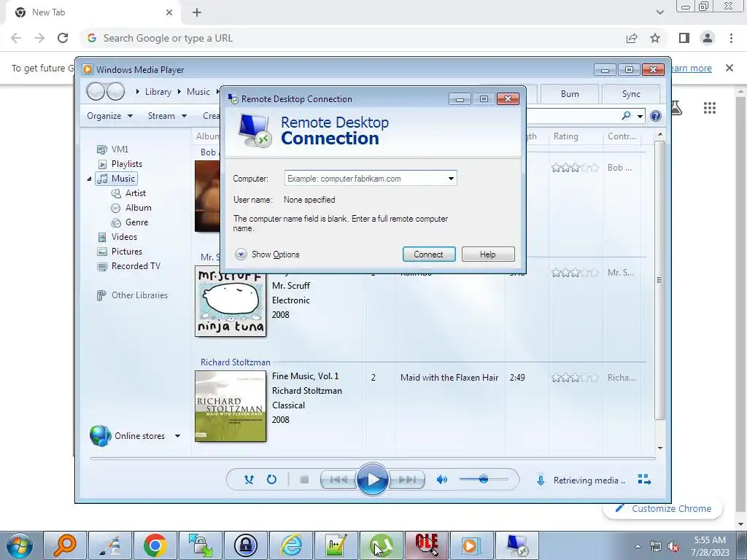747x560 pixels.
Task: Click the Chrome address bar
Action: [352, 38]
